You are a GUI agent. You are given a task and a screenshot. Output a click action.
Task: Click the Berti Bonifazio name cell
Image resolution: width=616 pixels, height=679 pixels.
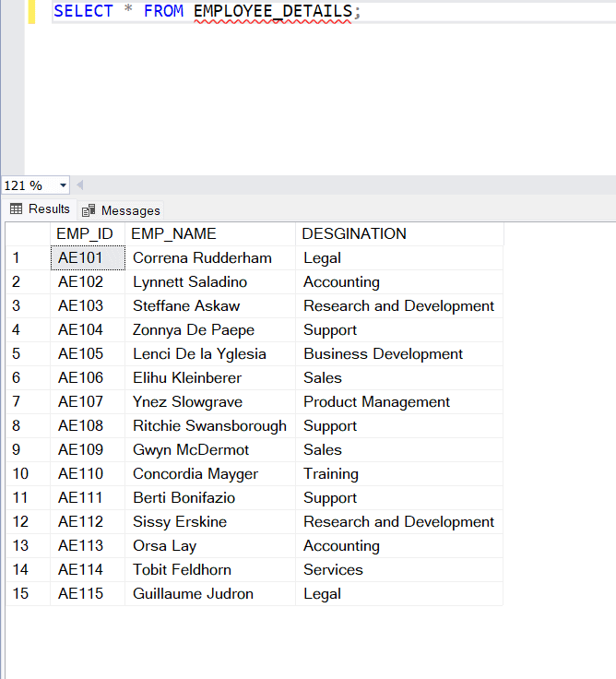point(210,497)
